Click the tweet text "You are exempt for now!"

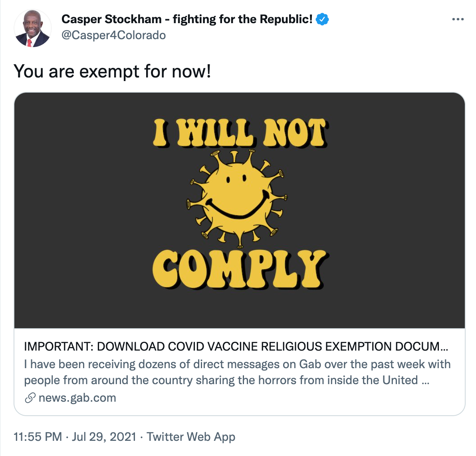(x=112, y=72)
